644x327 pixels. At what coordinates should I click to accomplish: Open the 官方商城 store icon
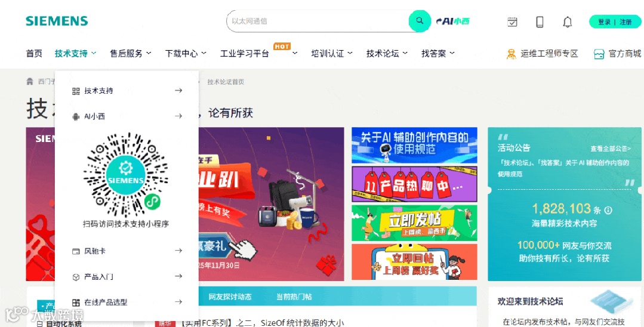pyautogui.click(x=599, y=54)
